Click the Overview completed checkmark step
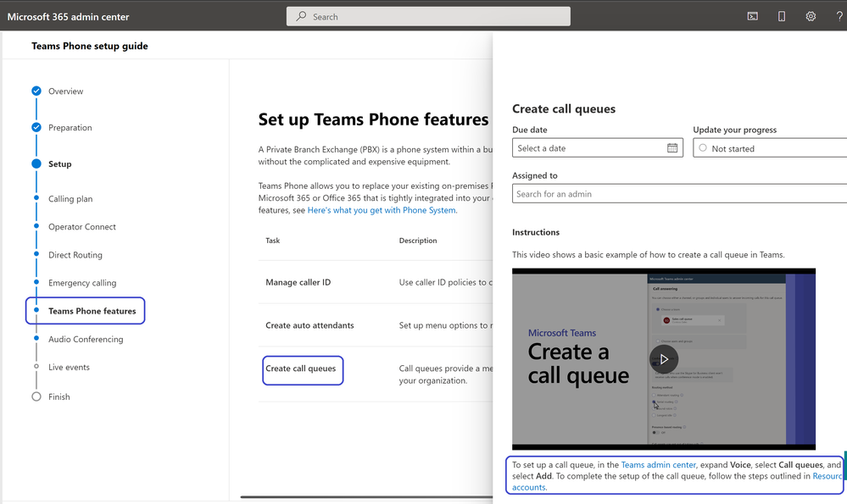This screenshot has width=847, height=504. (36, 91)
